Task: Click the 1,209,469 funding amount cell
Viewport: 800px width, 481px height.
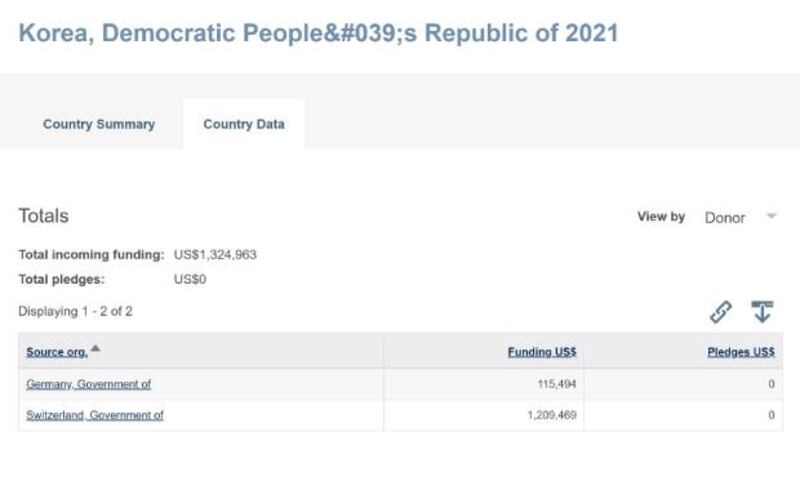Action: tap(552, 415)
